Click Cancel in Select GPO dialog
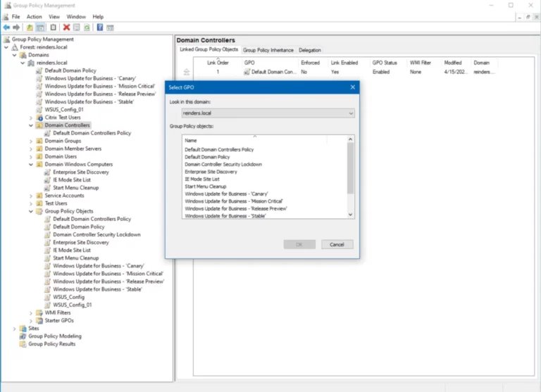The height and width of the screenshot is (392, 541). 337,244
